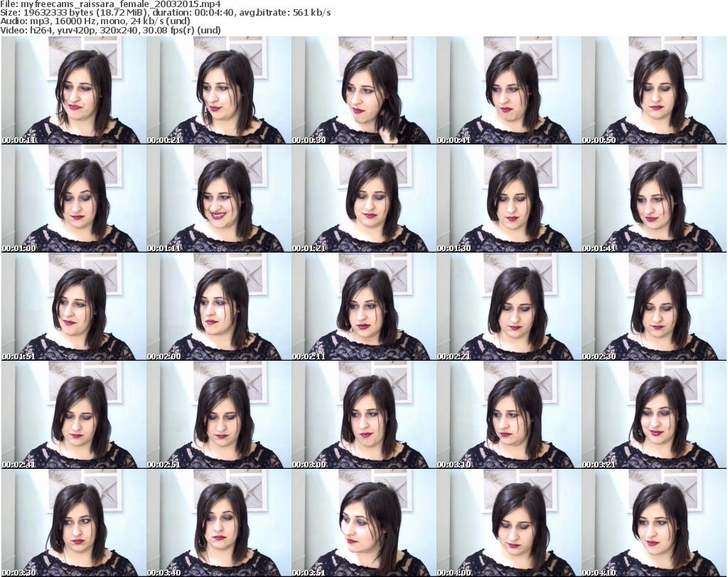Screen dimensions: 728x577
Task: Open the 00:02:21 thumbnail
Action: tap(508, 307)
